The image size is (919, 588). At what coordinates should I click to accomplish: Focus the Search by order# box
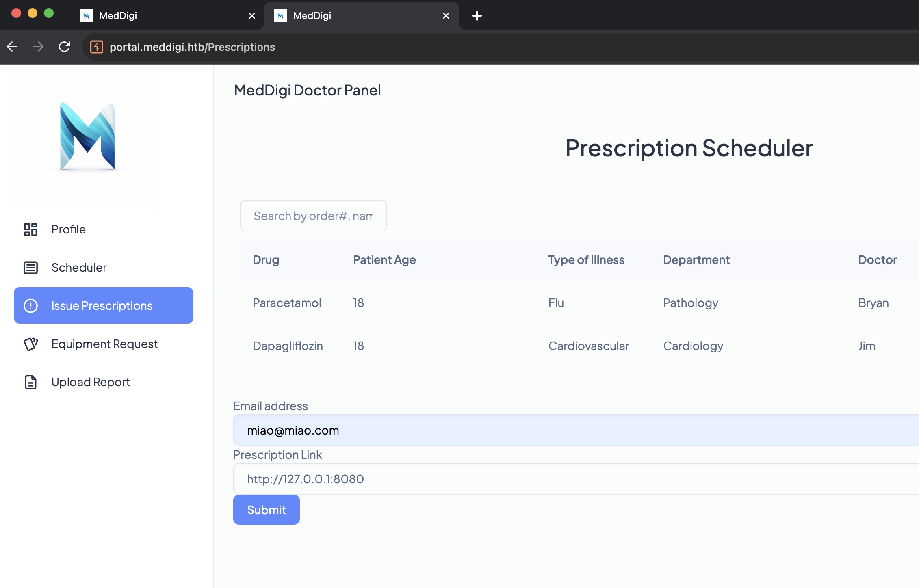[x=313, y=216]
